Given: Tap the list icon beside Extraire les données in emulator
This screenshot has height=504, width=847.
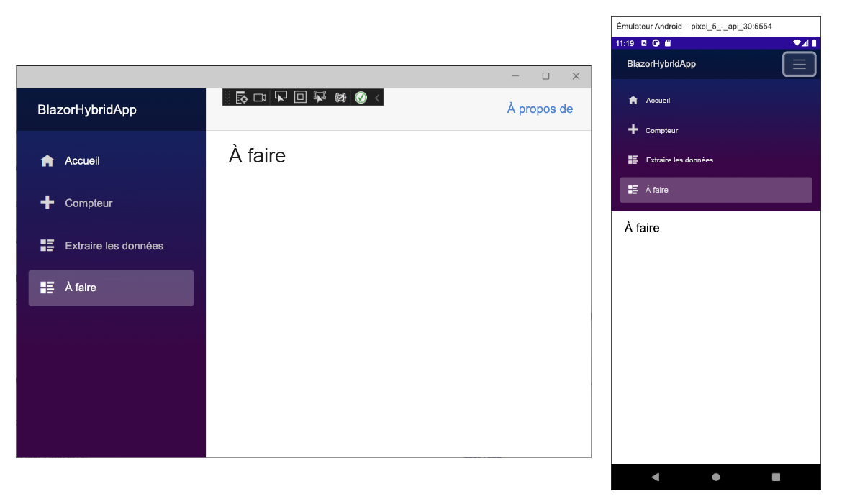Looking at the screenshot, I should 633,160.
